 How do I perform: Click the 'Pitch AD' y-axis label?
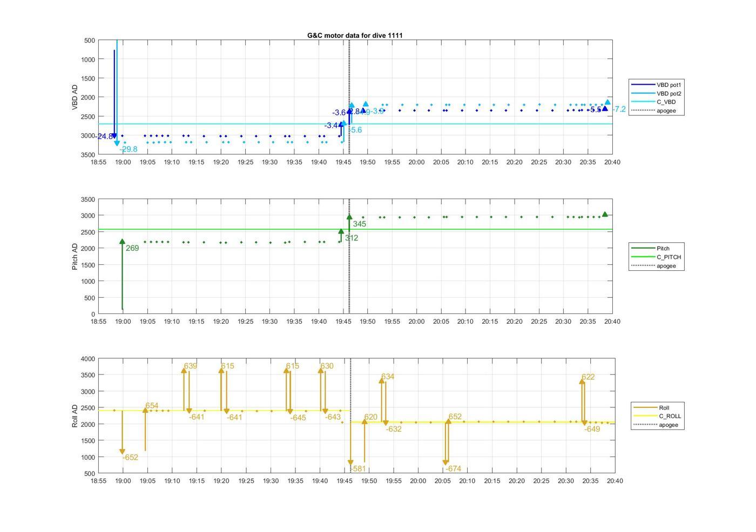click(x=75, y=256)
